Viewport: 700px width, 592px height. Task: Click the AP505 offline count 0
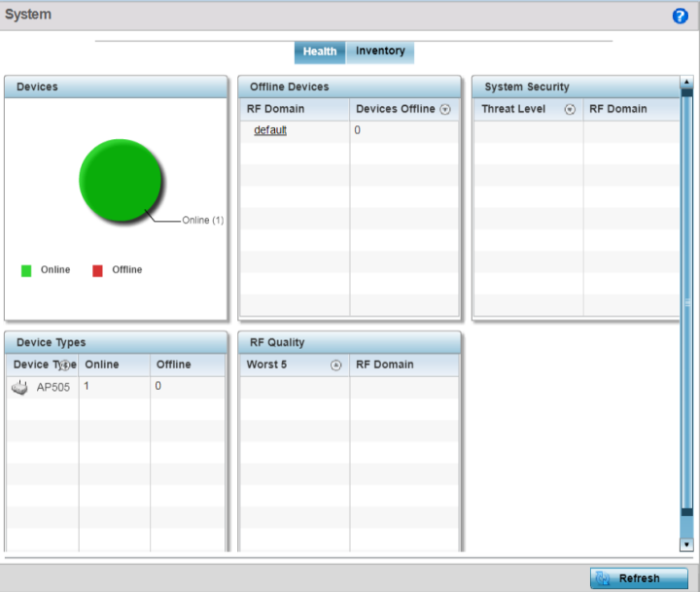coord(158,386)
